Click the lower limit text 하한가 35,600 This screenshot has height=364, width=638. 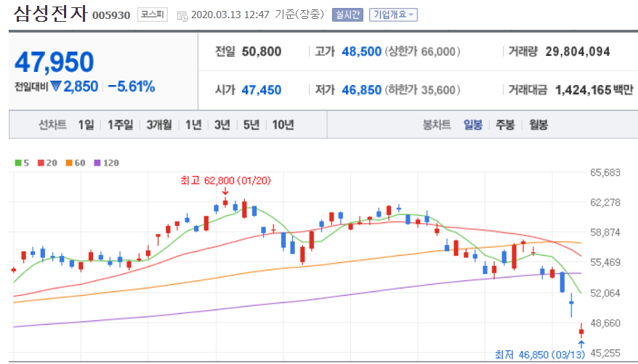(x=422, y=90)
